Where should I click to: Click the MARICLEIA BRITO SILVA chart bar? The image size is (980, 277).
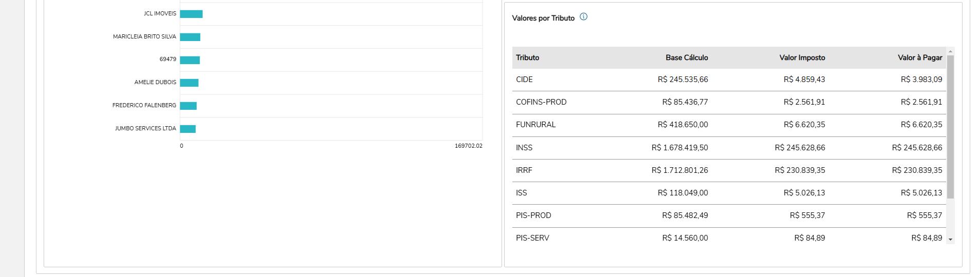(190, 37)
